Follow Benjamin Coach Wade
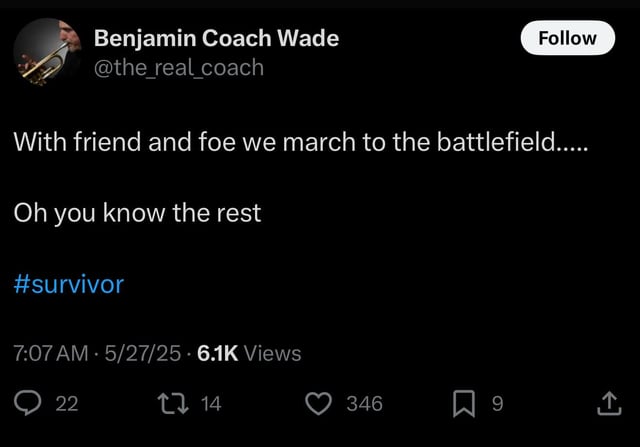Image resolution: width=640 pixels, height=447 pixels. [x=567, y=39]
